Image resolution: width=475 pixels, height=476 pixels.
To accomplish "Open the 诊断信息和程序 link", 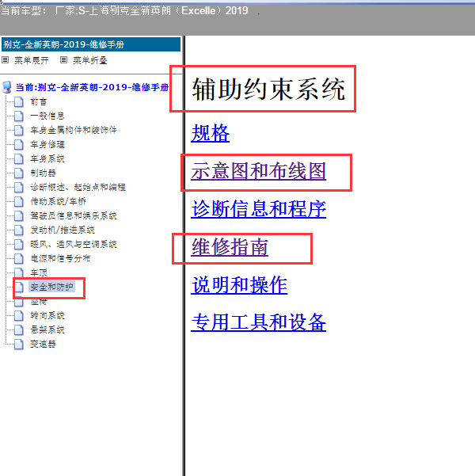I will point(259,209).
